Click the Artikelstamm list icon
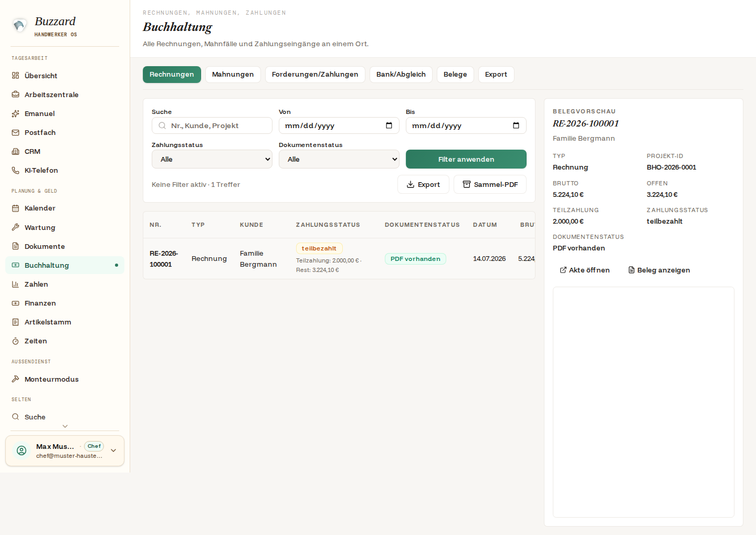The width and height of the screenshot is (756, 535). click(16, 322)
